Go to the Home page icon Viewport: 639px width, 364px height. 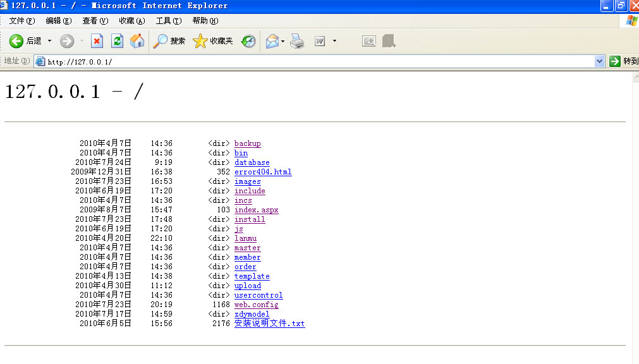(137, 41)
